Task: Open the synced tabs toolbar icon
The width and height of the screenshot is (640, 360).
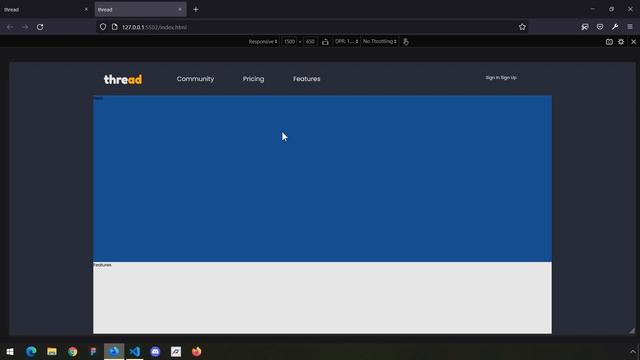Action: 585,27
